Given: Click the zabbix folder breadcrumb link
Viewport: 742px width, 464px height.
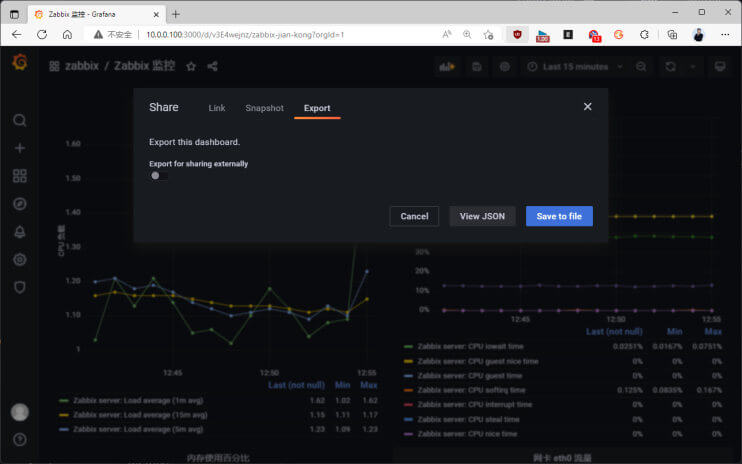Looking at the screenshot, I should point(82,66).
